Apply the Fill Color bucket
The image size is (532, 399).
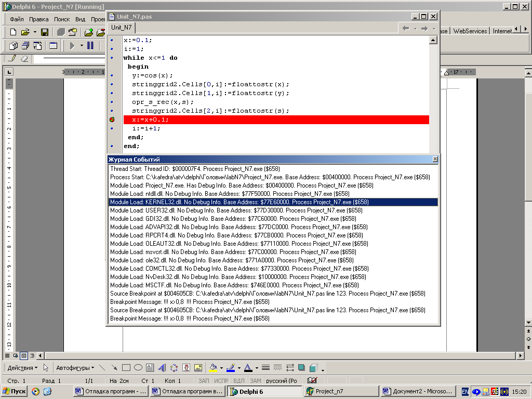click(213, 368)
